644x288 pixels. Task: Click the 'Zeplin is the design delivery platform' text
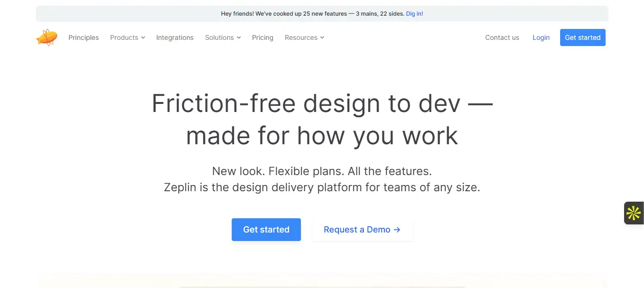(322, 187)
